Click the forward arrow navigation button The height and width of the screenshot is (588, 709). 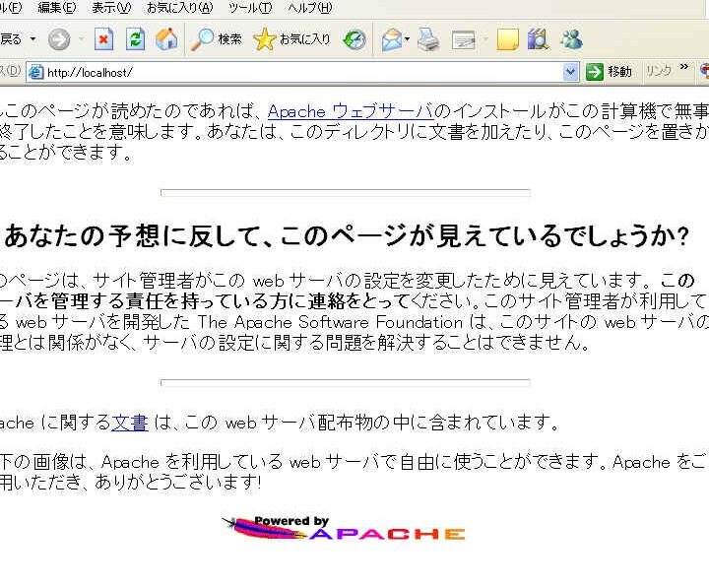[59, 39]
